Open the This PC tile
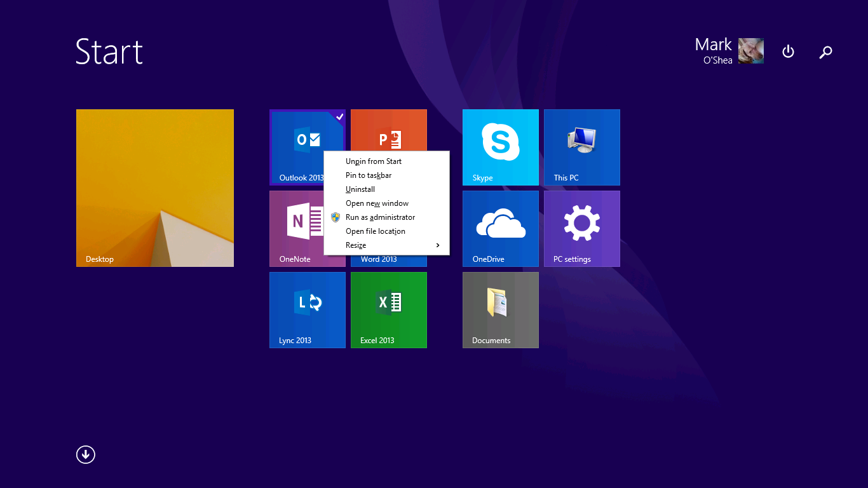Screen dimensions: 868x488 tap(581, 147)
